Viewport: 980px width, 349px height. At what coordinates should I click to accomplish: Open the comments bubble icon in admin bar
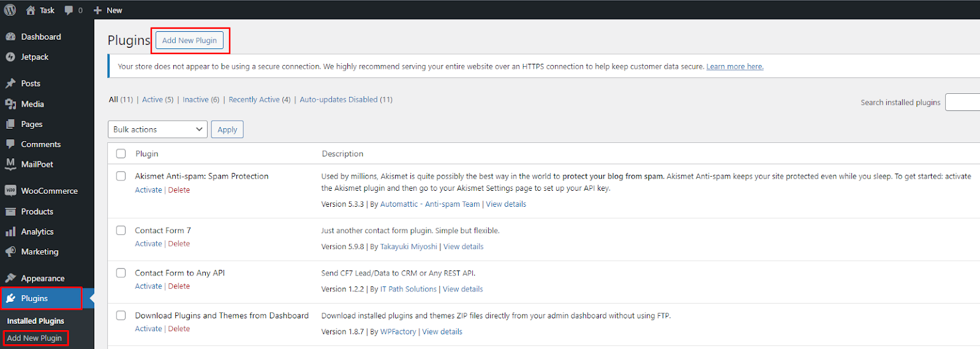tap(69, 10)
